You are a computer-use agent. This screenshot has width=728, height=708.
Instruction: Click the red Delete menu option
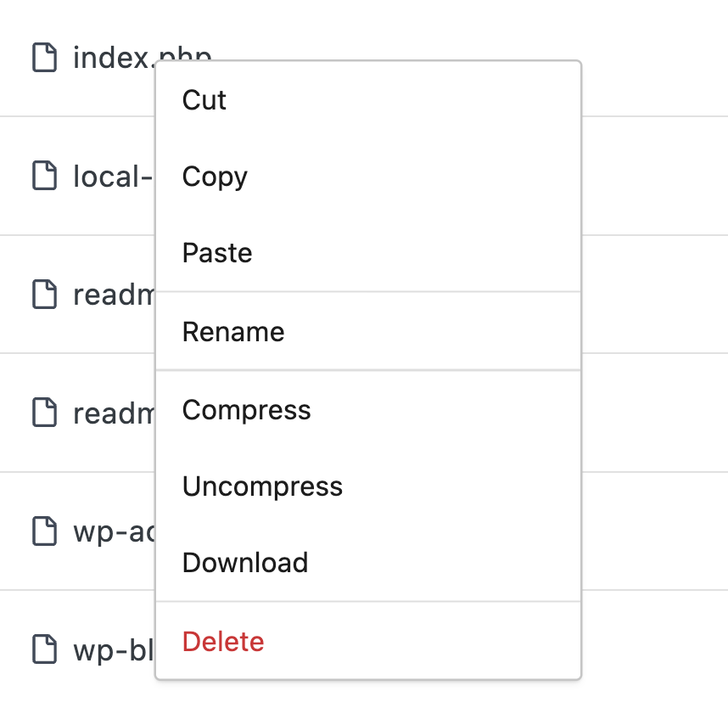[223, 641]
